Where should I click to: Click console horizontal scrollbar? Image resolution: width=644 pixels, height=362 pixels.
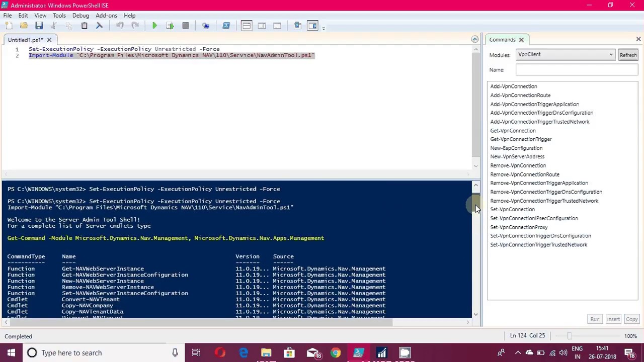pos(199,322)
